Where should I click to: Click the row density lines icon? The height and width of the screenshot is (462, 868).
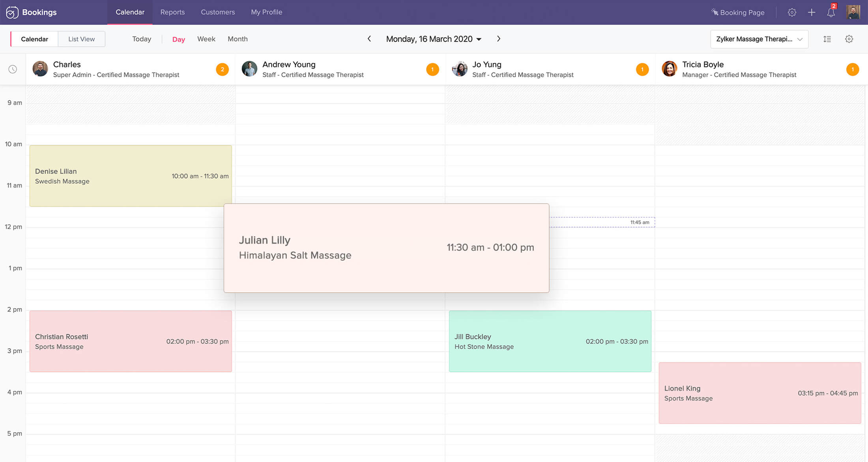point(827,39)
